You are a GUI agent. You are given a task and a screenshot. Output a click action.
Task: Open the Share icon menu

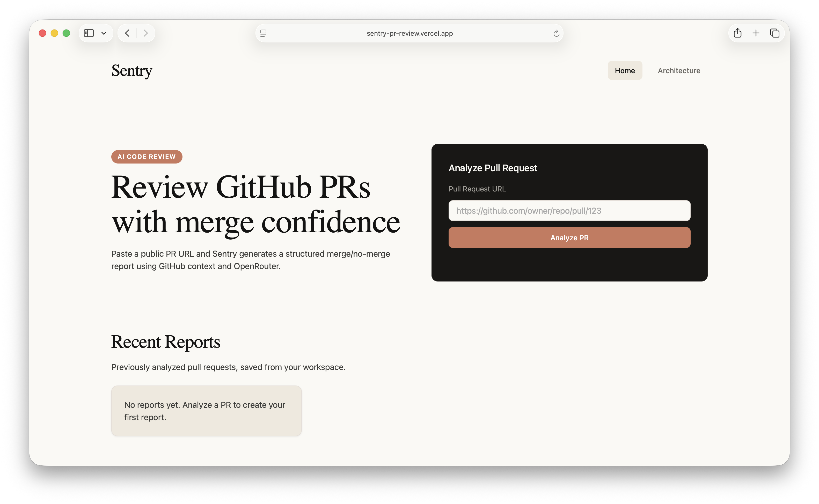coord(737,33)
